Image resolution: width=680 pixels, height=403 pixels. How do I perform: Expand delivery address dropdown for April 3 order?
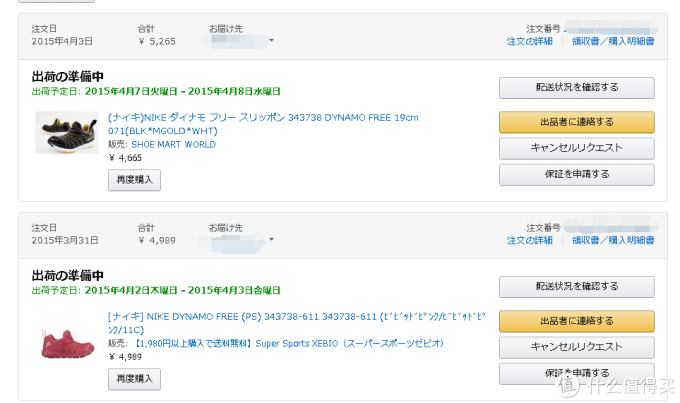coord(271,40)
